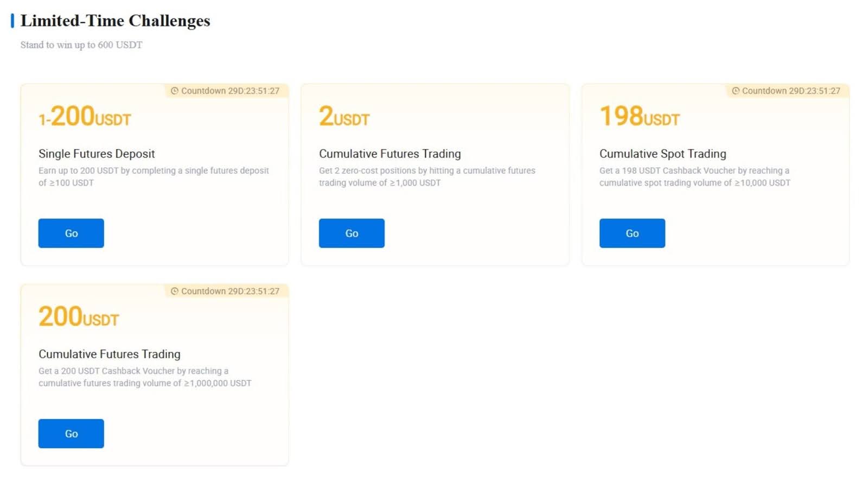Click the countdown timer text on the 198 USDT card

click(x=791, y=91)
